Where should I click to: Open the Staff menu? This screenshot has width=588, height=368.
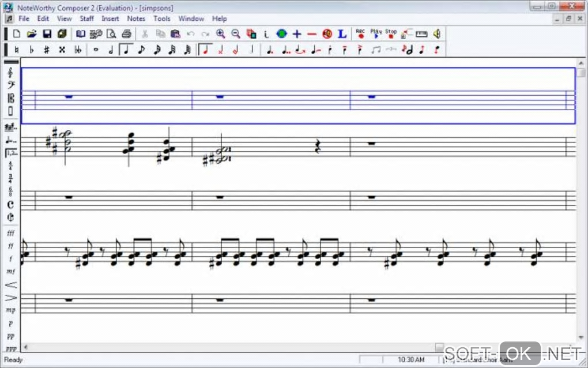click(x=86, y=18)
